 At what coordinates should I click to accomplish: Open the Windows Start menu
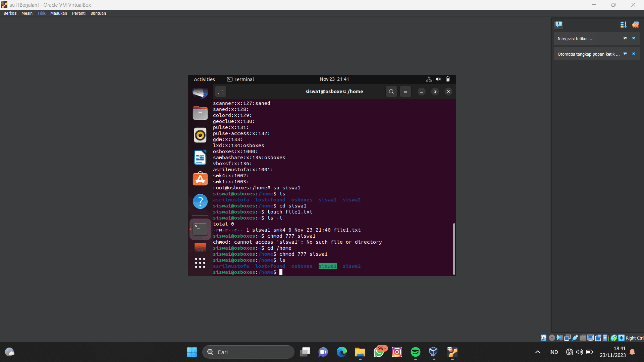click(192, 352)
